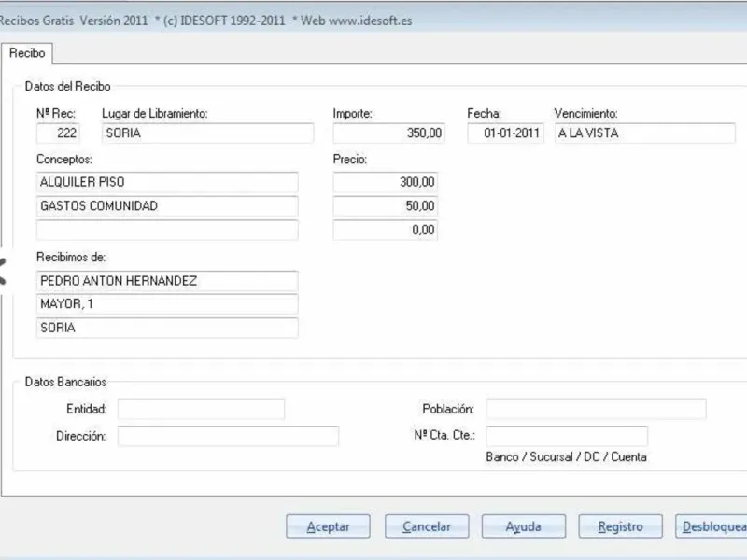Click the Datos Bancarios group label
This screenshot has width=747, height=560.
click(x=65, y=382)
